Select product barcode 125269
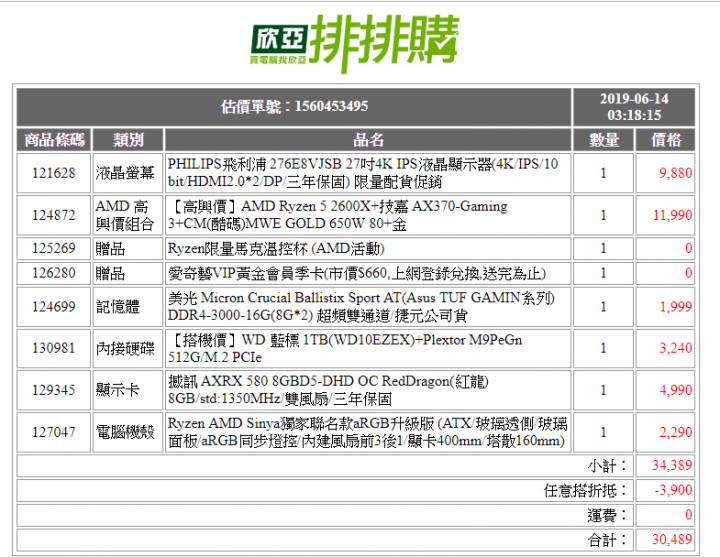The image size is (720, 557). pos(54,248)
